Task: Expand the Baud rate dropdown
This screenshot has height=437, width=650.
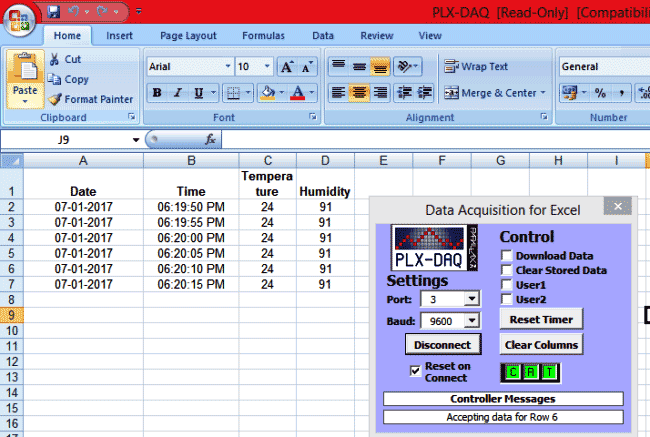Action: click(471, 320)
